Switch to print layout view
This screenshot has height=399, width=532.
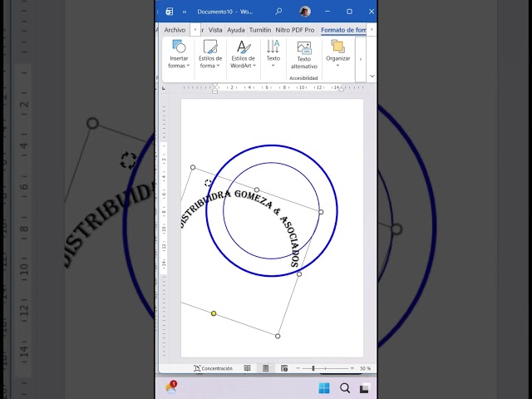[266, 368]
